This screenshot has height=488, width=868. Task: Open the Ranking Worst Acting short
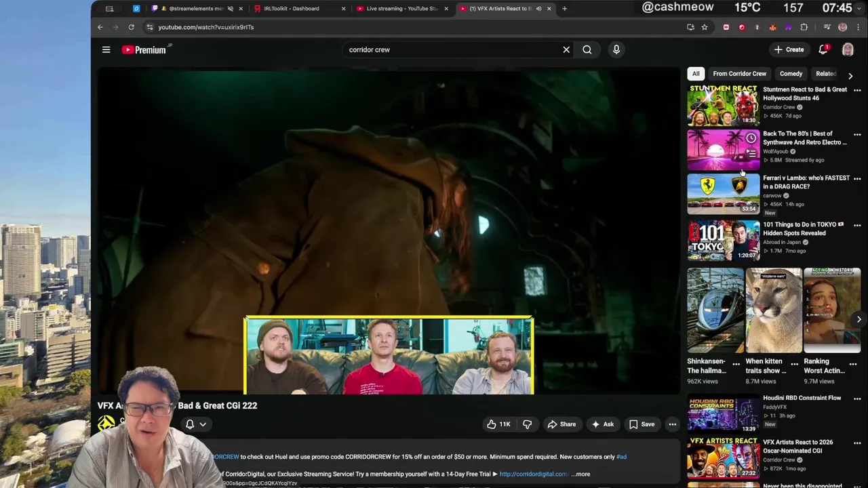pos(832,310)
